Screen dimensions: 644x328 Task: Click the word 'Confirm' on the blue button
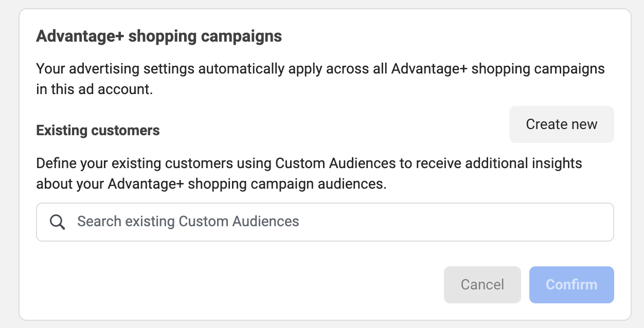pos(571,285)
